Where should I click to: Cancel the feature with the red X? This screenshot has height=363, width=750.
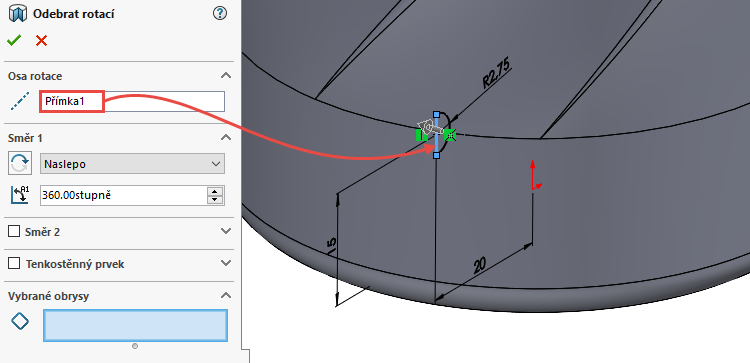tap(42, 41)
